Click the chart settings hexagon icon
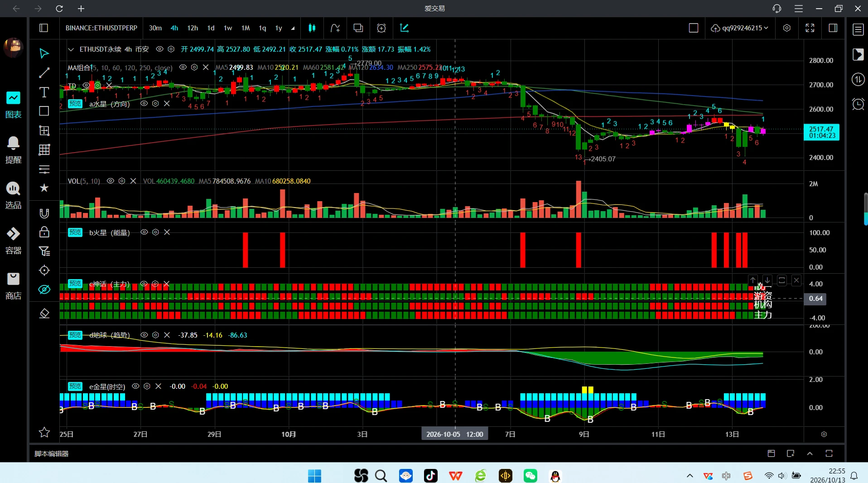Viewport: 868px width, 483px height. (787, 28)
